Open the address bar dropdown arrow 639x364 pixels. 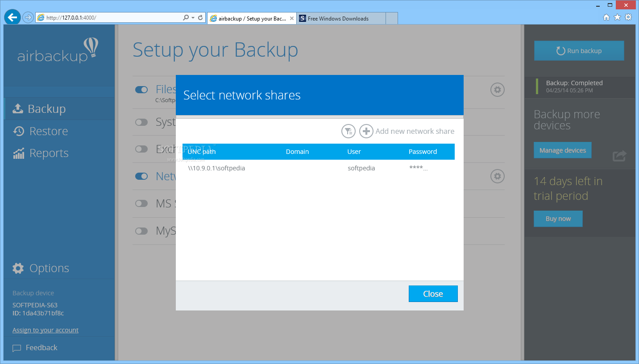tap(193, 18)
